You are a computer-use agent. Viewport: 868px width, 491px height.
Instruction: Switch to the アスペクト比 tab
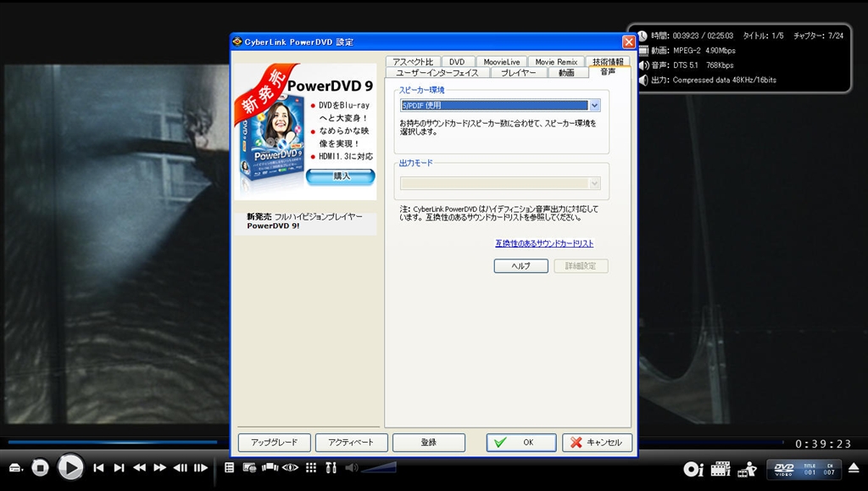coord(413,62)
